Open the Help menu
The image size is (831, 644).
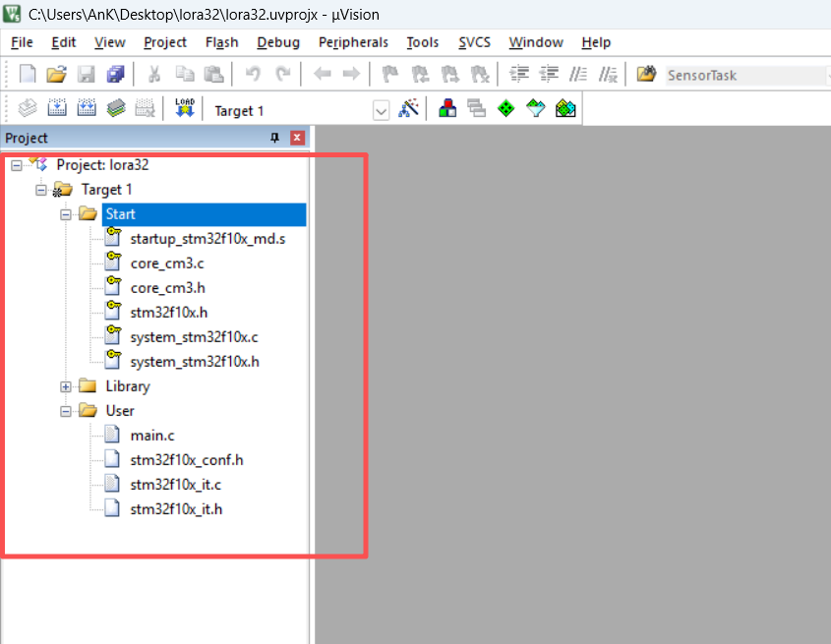click(596, 42)
